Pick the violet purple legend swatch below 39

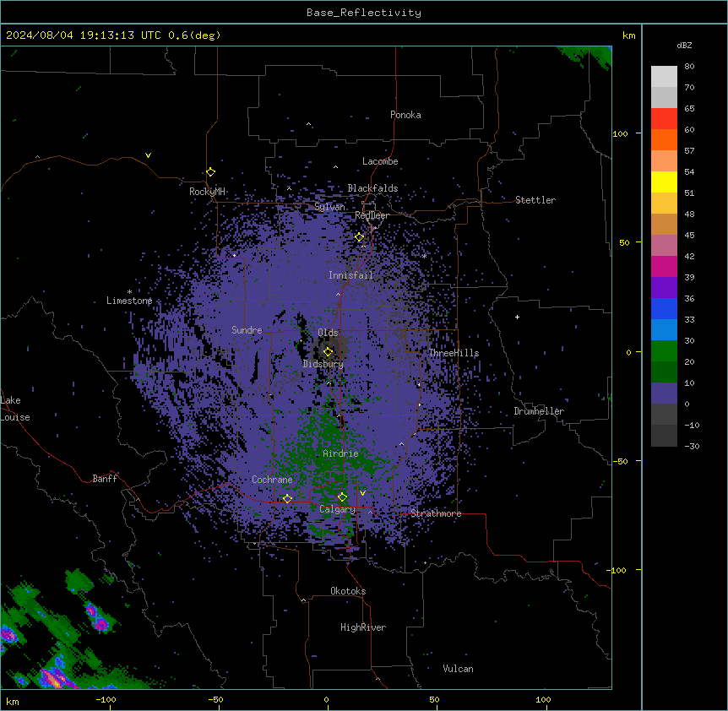point(664,287)
